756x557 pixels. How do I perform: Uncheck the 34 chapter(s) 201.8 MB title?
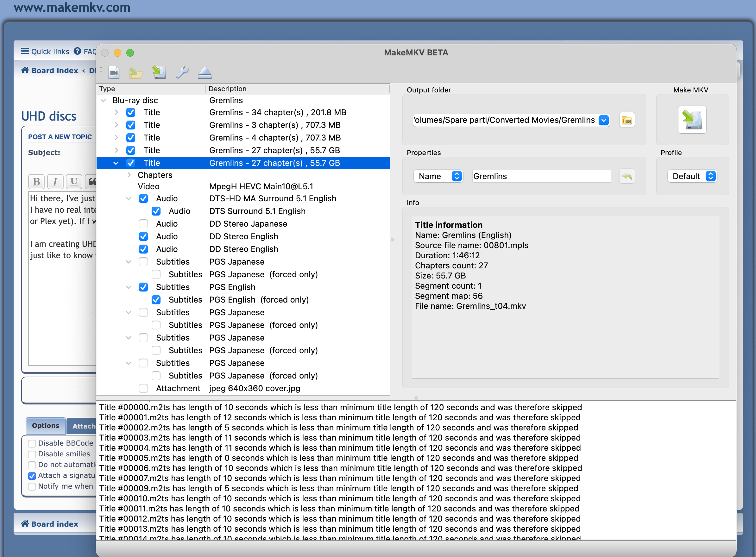tap(131, 112)
